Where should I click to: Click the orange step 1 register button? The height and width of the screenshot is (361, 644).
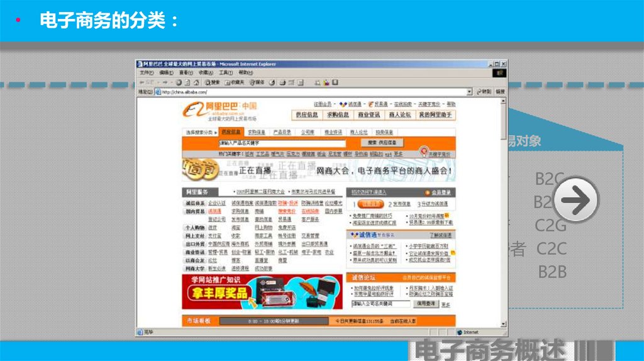(370, 204)
